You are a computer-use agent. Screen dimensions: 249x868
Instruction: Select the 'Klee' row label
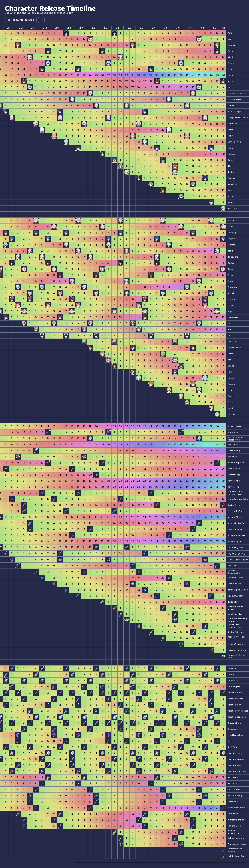230,39
